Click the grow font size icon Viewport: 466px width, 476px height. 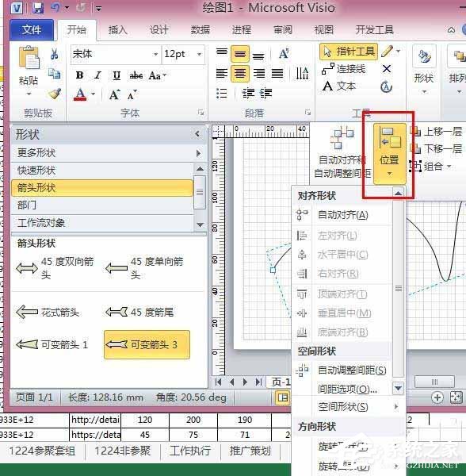pos(115,94)
